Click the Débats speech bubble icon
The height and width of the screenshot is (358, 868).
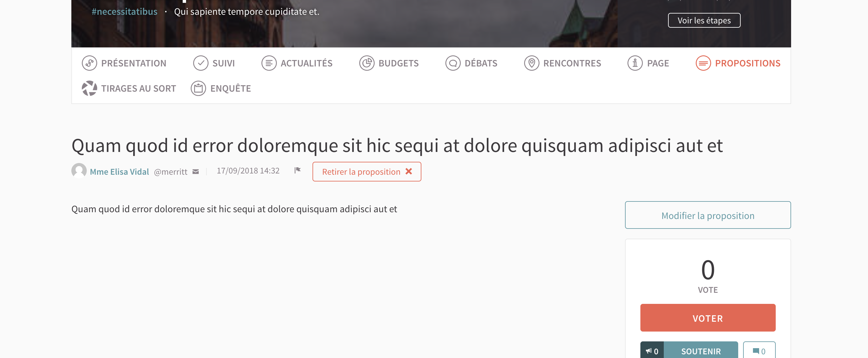(452, 63)
